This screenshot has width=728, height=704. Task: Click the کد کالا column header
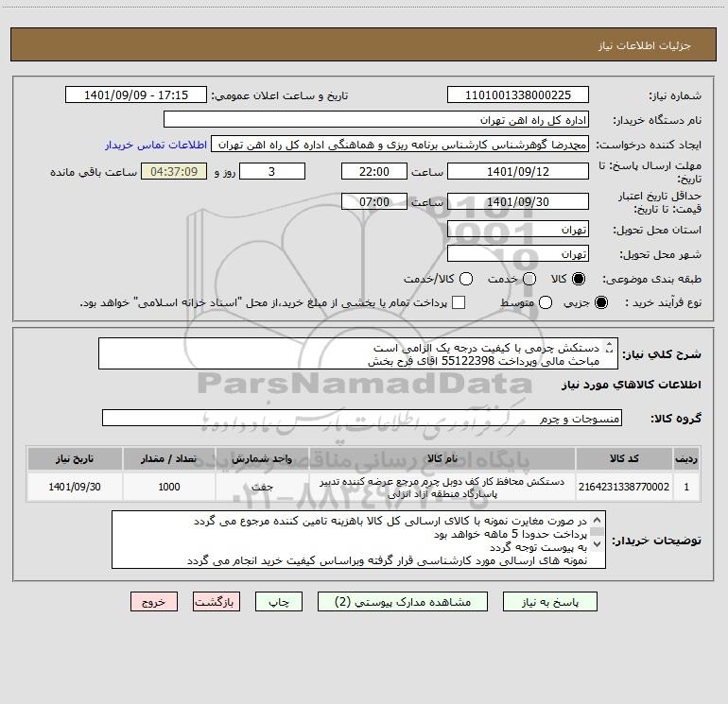pos(624,459)
